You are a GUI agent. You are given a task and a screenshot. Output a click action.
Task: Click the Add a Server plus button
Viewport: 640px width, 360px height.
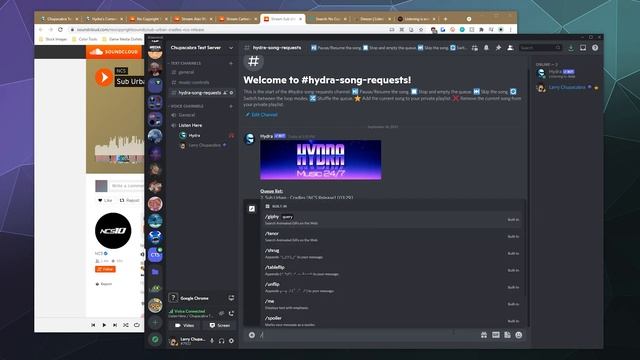pyautogui.click(x=155, y=322)
